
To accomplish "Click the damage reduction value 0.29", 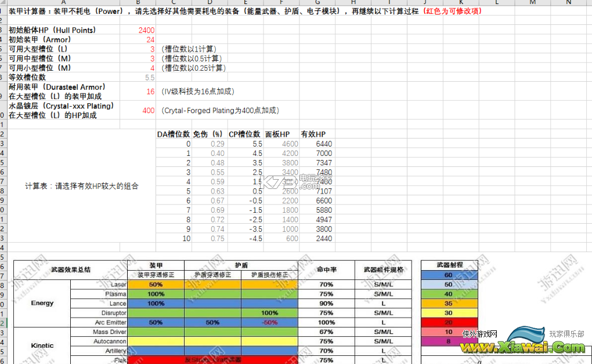I will tap(218, 144).
